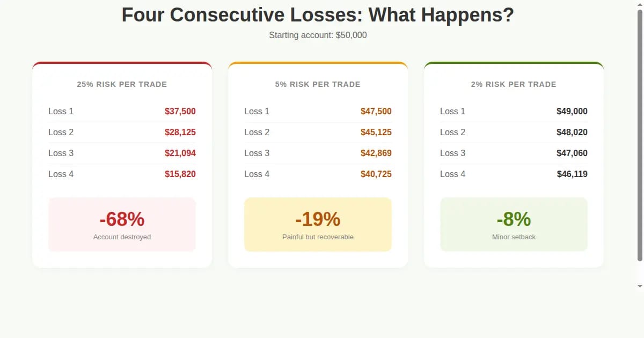The image size is (644, 338).
Task: Click the $42,869 Loss 3 value
Action: [376, 153]
